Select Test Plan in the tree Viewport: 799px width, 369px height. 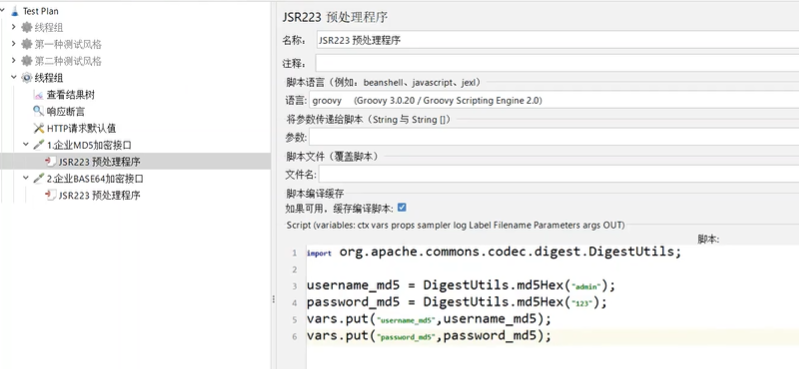[40, 11]
